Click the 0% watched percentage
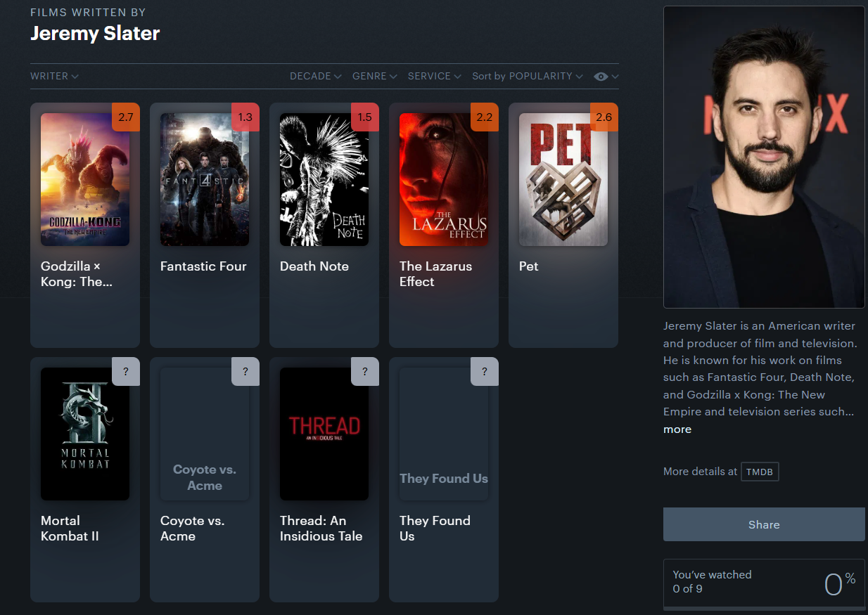 839,583
